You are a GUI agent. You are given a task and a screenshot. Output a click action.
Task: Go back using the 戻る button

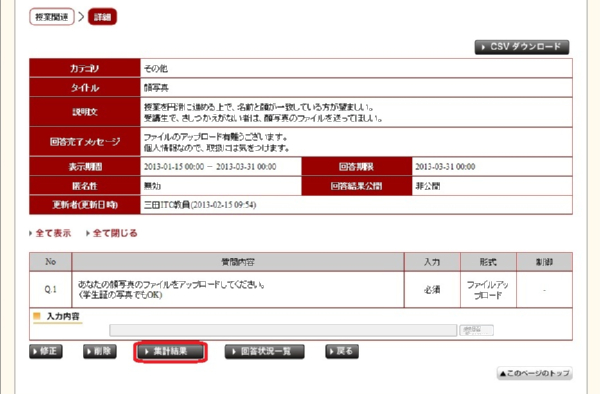(x=342, y=351)
